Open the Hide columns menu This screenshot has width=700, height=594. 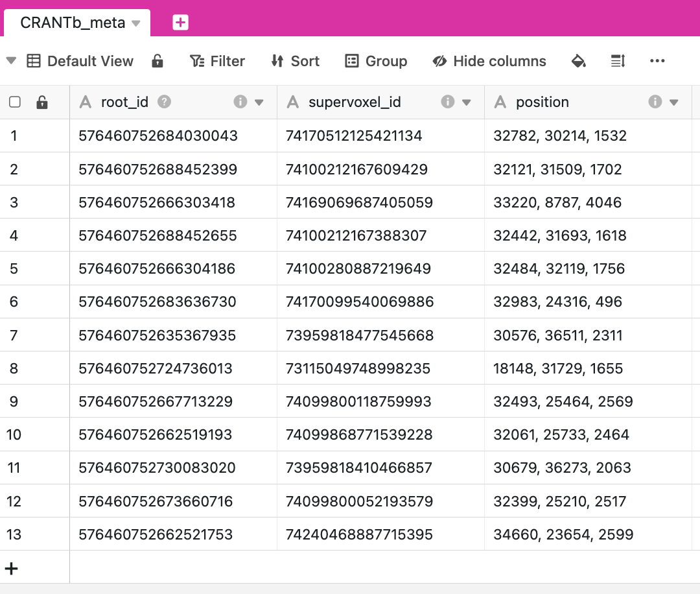[489, 61]
